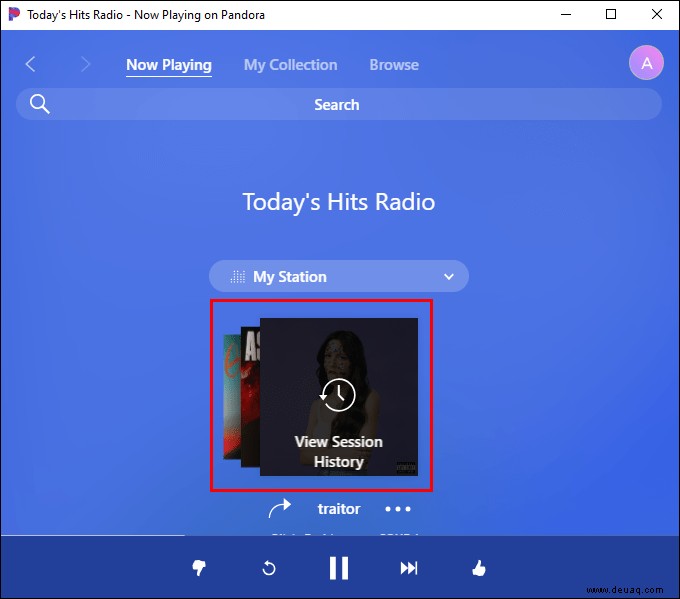This screenshot has width=680, height=599.
Task: Navigate forward with right arrow
Action: pos(85,64)
